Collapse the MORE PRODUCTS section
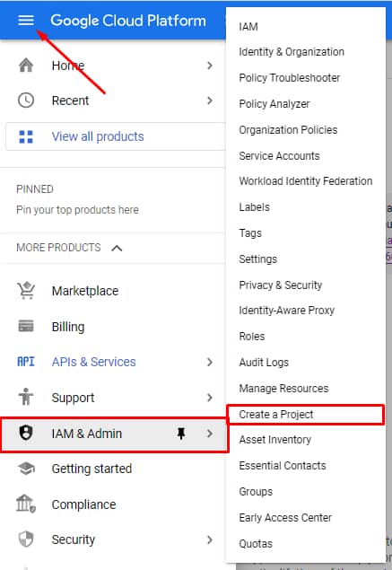 pyautogui.click(x=117, y=249)
